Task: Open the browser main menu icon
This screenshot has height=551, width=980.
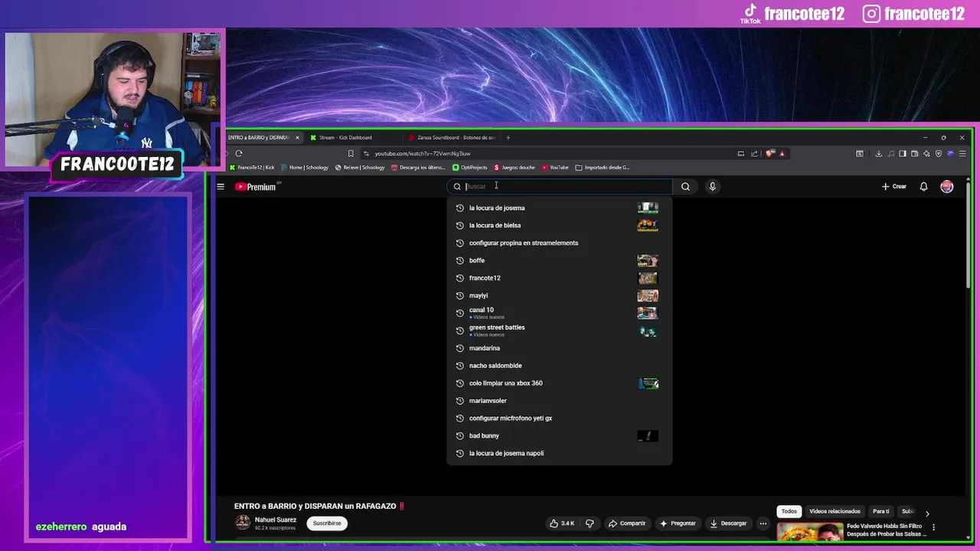Action: pos(962,153)
